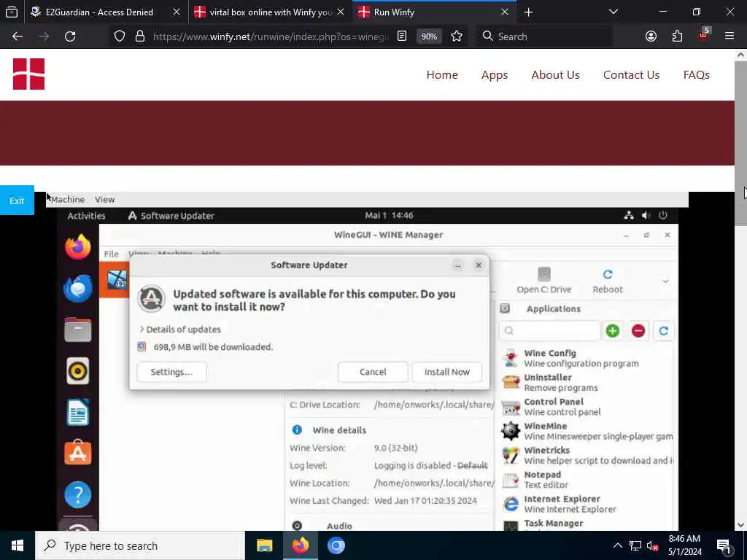Image resolution: width=747 pixels, height=560 pixels.
Task: Click the blue Exit button
Action: pyautogui.click(x=18, y=201)
